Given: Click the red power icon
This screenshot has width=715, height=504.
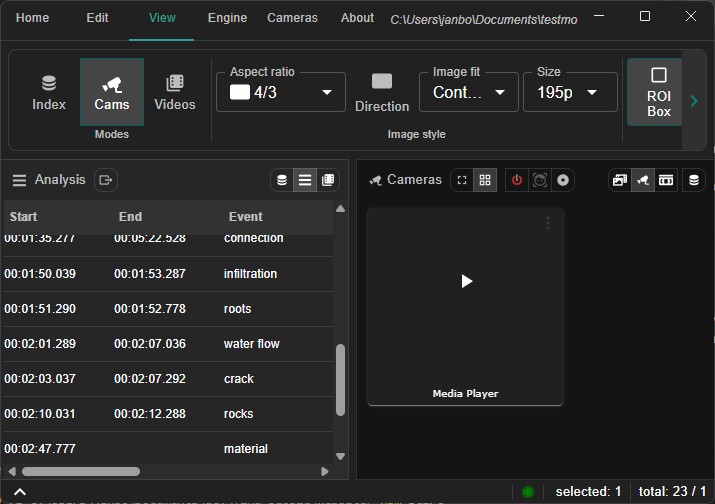Looking at the screenshot, I should tap(517, 180).
